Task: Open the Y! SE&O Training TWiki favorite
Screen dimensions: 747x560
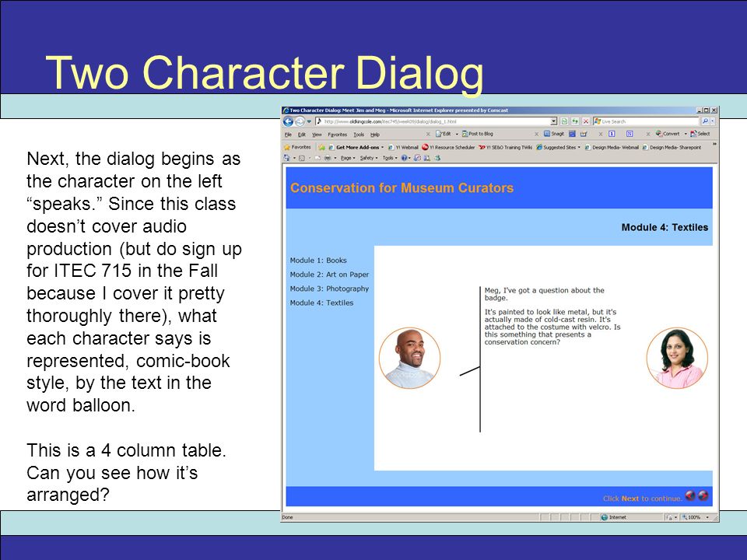Action: (x=506, y=147)
